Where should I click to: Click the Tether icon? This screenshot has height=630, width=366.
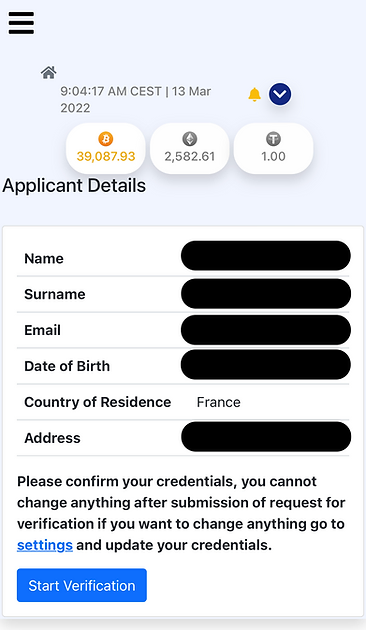point(273,139)
